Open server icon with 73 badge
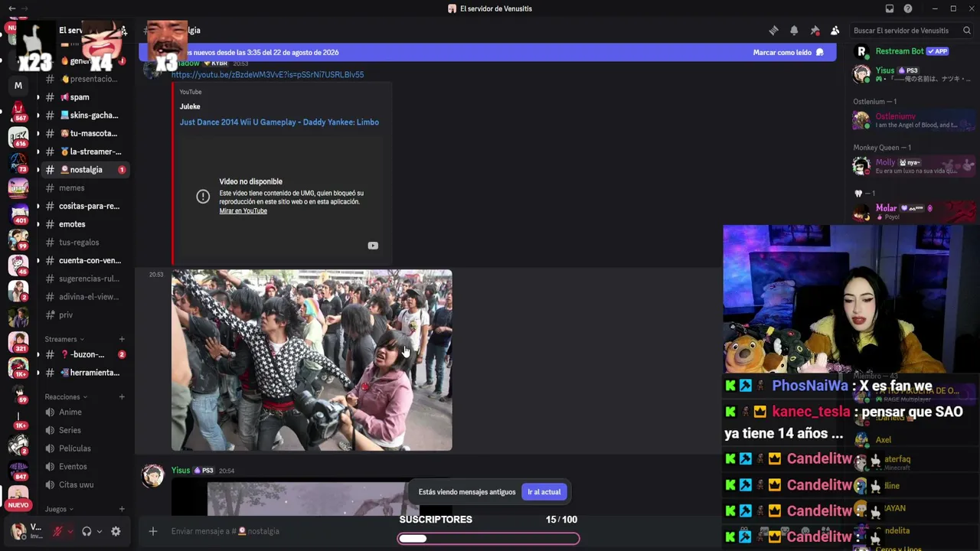The width and height of the screenshot is (980, 551). click(18, 164)
